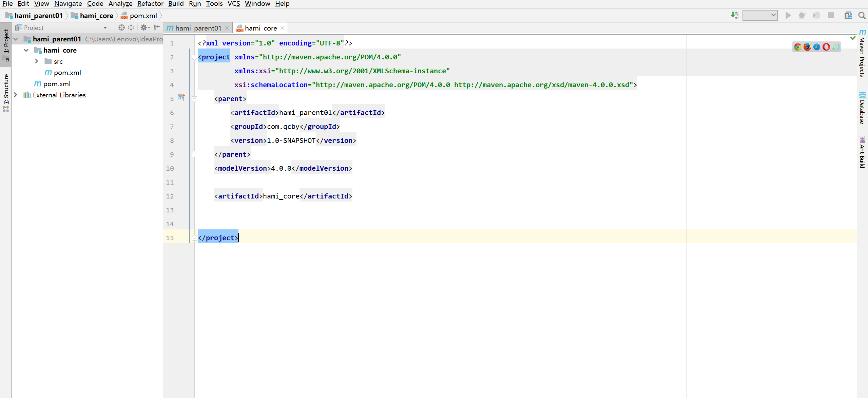Open in Firefox browser icon
The width and height of the screenshot is (868, 398).
point(807,47)
